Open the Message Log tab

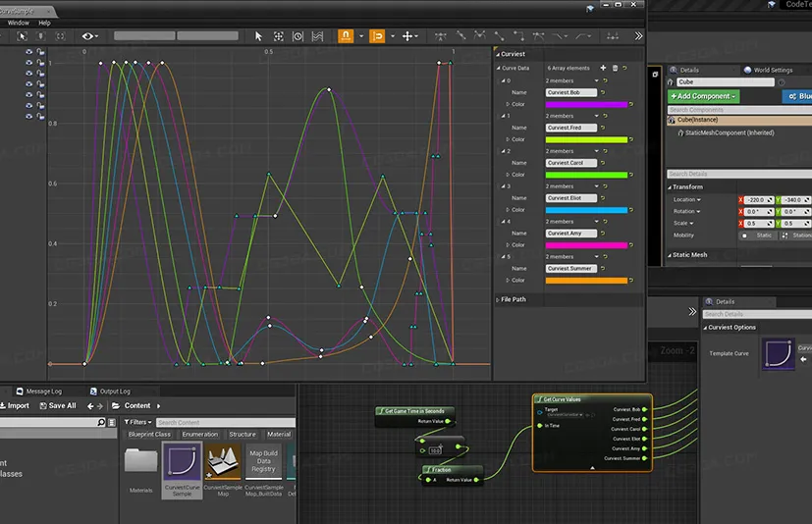tap(39, 392)
